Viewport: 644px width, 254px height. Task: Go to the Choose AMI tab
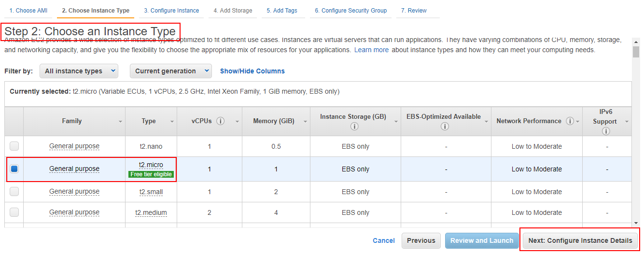pos(28,11)
